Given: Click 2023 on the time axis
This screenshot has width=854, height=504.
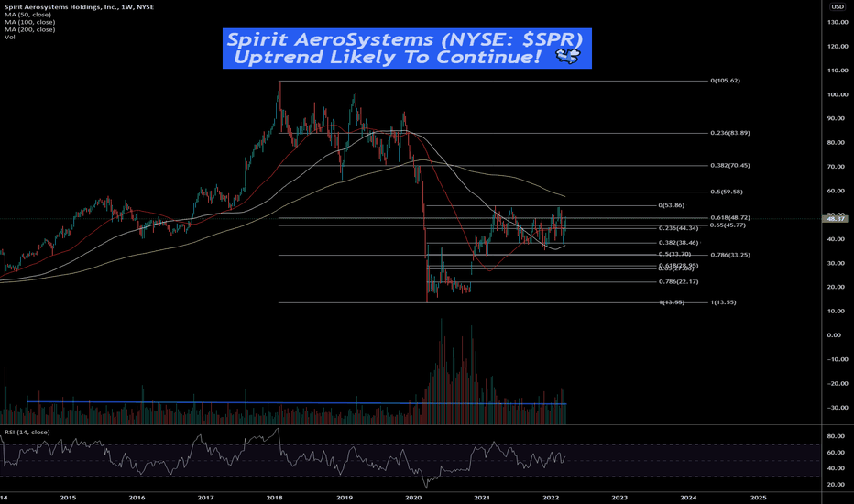Looking at the screenshot, I should pos(619,498).
